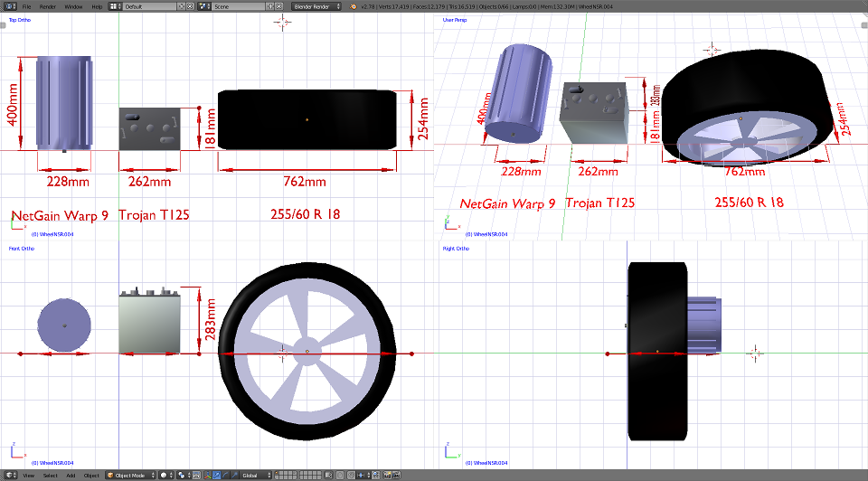
Task: Select the translate manipulator arrow icon
Action: (x=217, y=475)
